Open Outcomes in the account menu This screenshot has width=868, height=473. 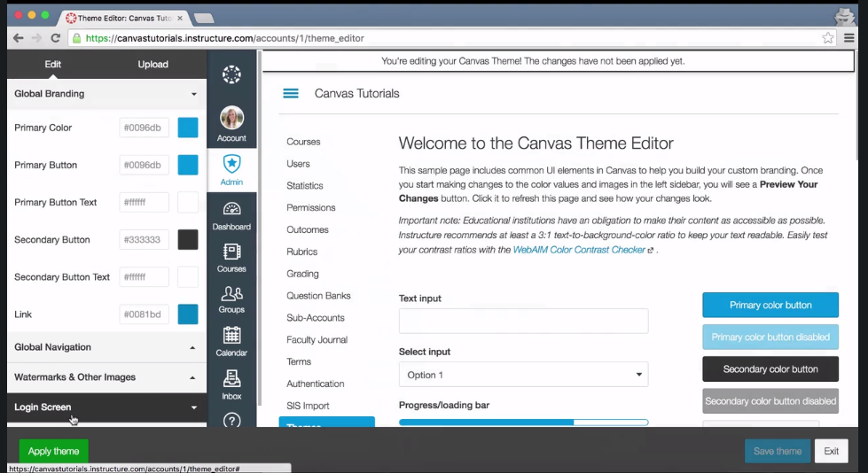(x=308, y=229)
